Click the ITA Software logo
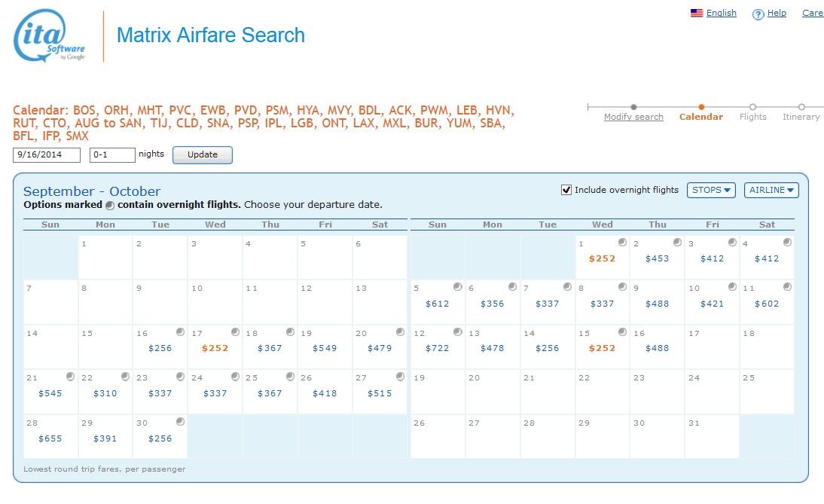824x504 pixels. pos(50,36)
